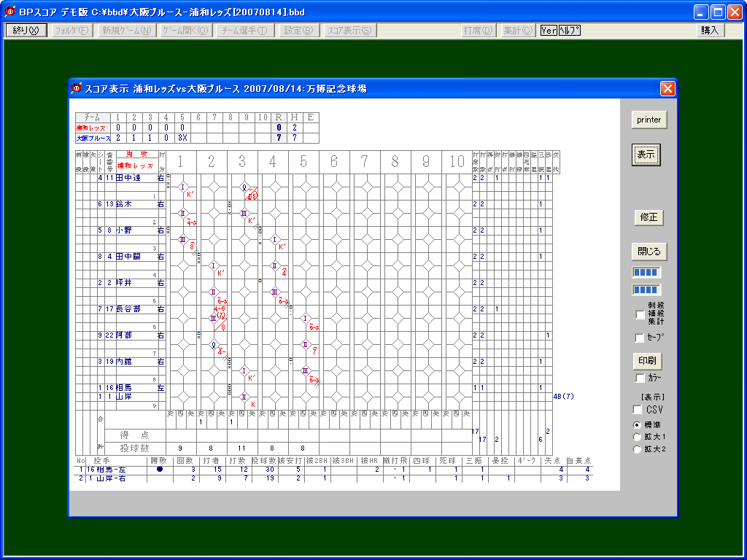
Task: Click the 自責点 column header
Action: pyautogui.click(x=578, y=461)
